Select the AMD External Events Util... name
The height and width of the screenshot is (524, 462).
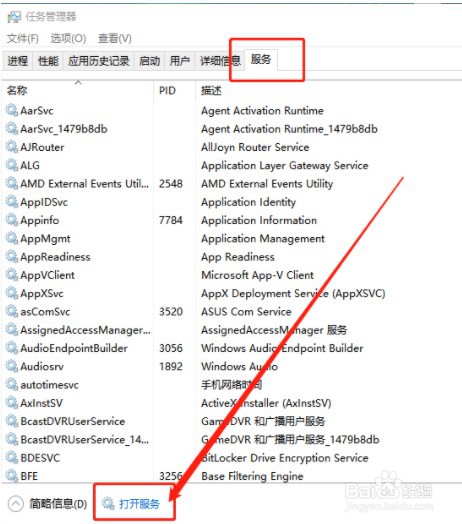85,183
